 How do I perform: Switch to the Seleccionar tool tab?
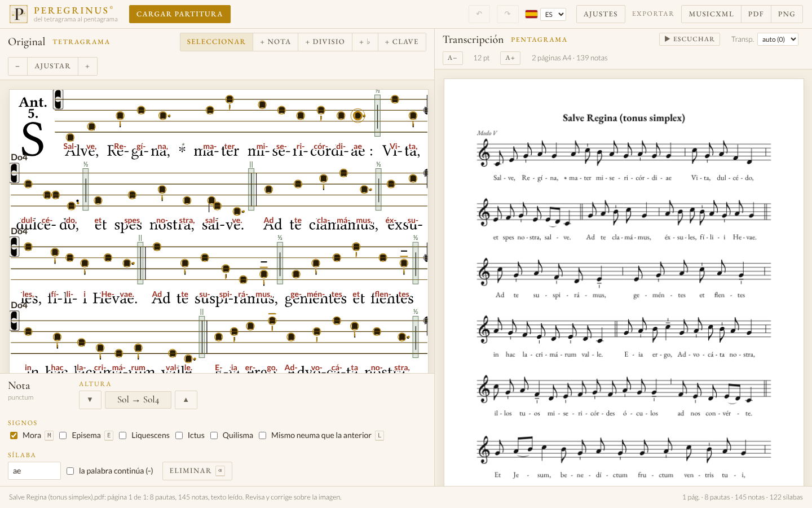coord(217,42)
